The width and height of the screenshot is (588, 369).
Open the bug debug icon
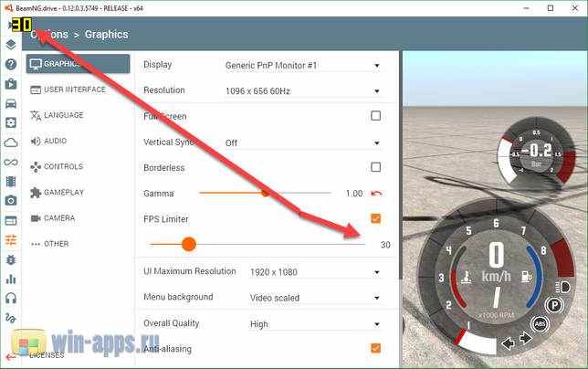[11, 259]
